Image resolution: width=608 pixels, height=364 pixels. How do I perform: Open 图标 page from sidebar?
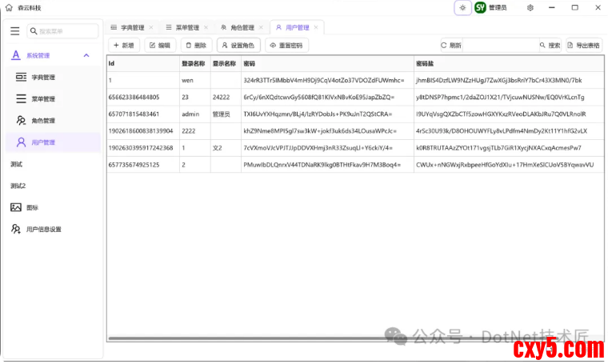(x=31, y=207)
